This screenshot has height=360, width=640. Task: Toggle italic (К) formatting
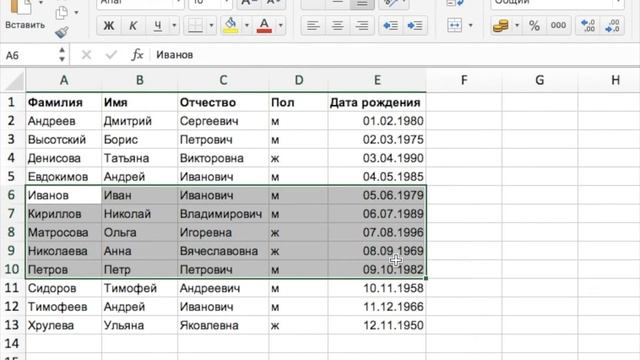pos(133,25)
